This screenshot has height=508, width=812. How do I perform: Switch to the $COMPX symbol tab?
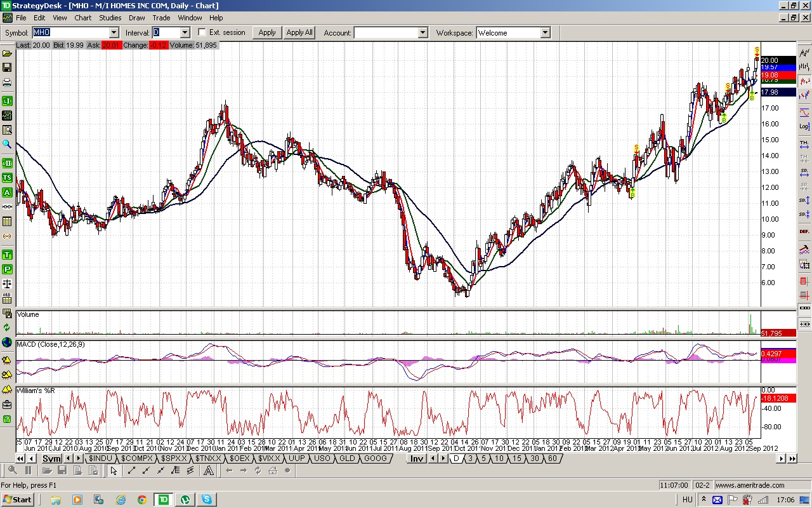pyautogui.click(x=137, y=458)
